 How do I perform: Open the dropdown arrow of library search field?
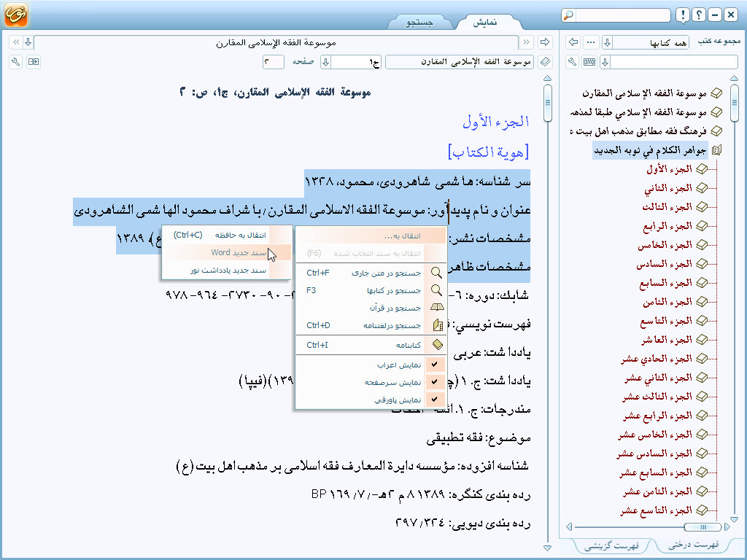pos(605,62)
